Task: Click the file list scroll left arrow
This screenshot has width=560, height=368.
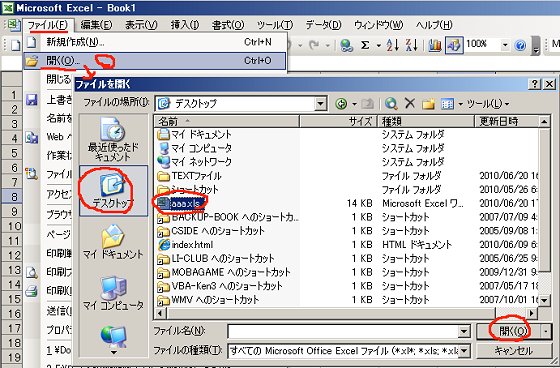Action: pos(160,314)
